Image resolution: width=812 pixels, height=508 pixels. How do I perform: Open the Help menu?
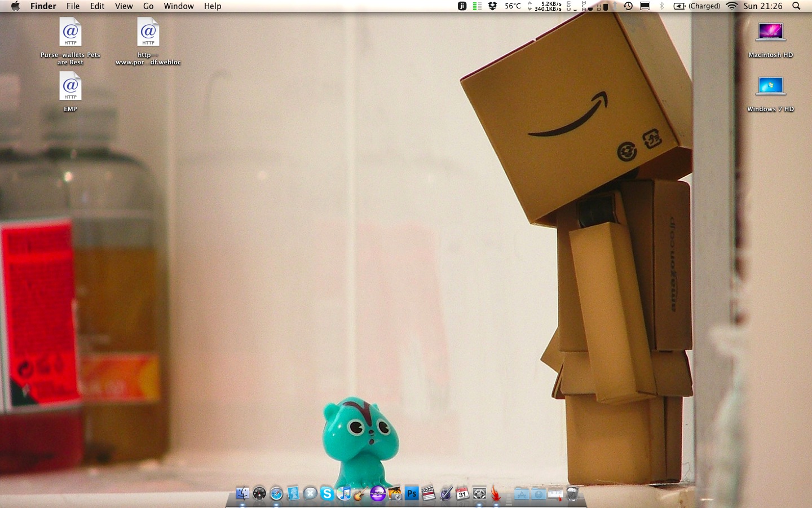point(213,6)
